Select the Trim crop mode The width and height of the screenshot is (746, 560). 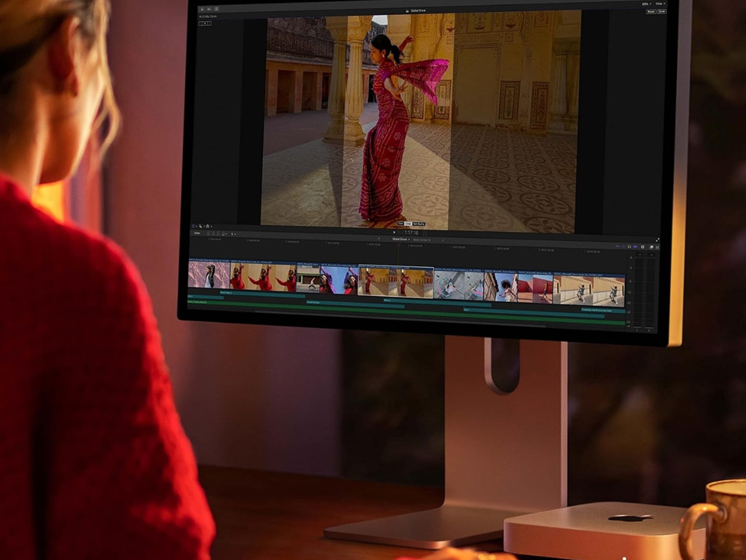[401, 224]
